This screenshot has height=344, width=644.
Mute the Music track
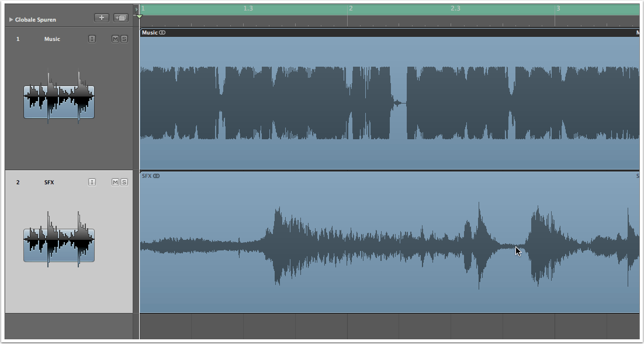[x=115, y=39]
